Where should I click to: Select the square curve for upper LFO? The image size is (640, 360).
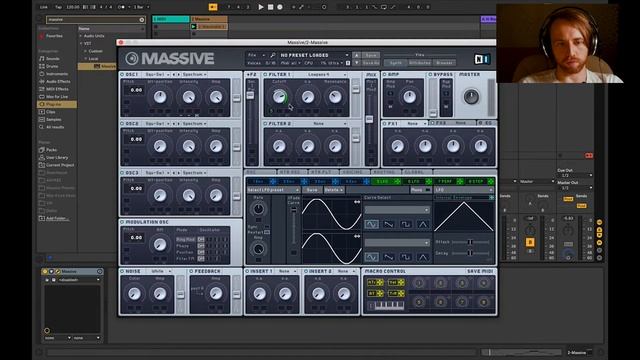point(406,224)
